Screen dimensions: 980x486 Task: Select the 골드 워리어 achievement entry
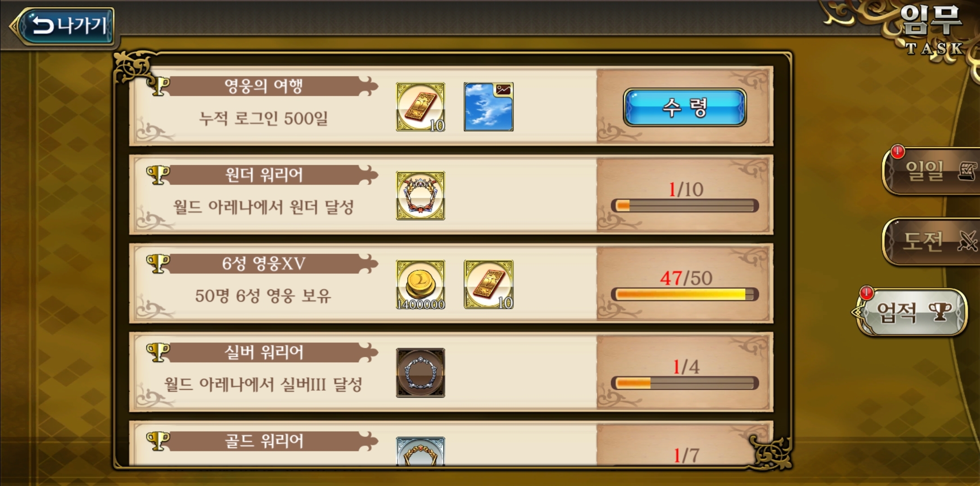(x=451, y=443)
